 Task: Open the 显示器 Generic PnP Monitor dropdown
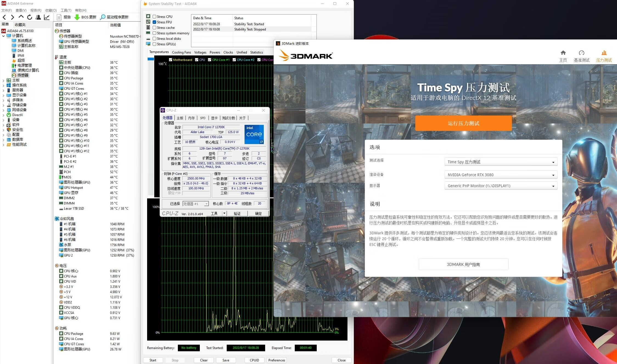click(x=501, y=186)
